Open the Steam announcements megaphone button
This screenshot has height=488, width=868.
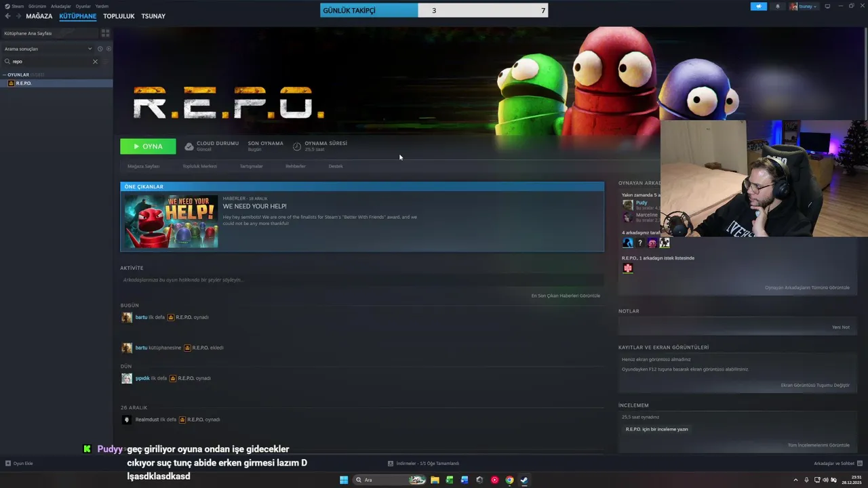click(x=759, y=6)
